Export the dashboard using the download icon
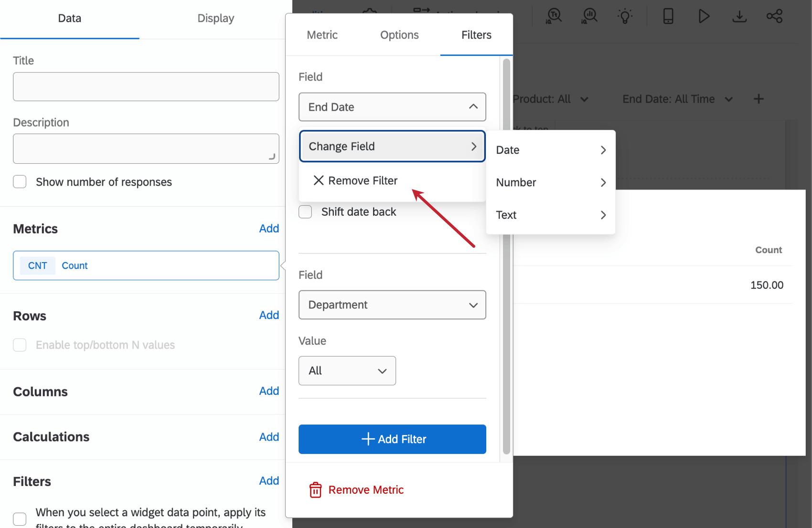Screen dimensions: 812x528 tap(739, 16)
